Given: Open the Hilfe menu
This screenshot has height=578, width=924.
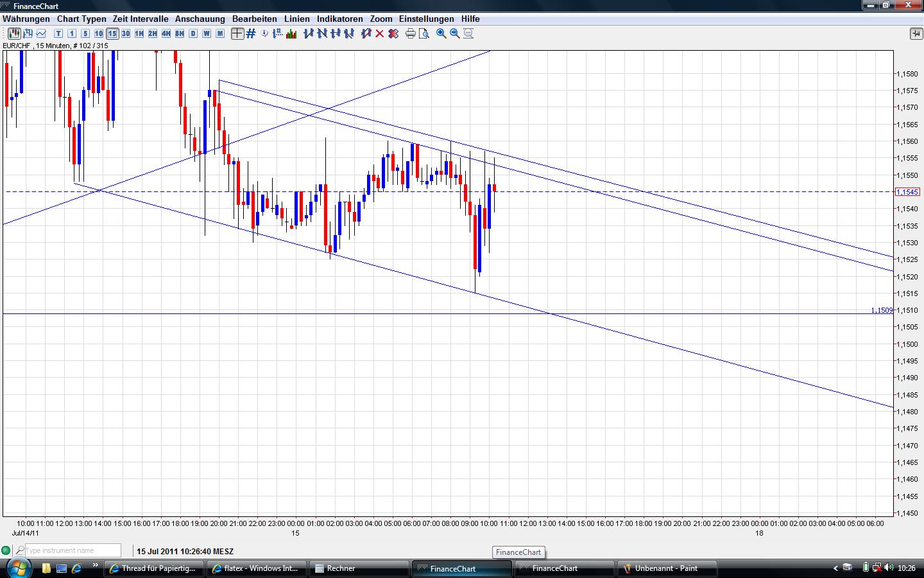Looking at the screenshot, I should [x=470, y=19].
